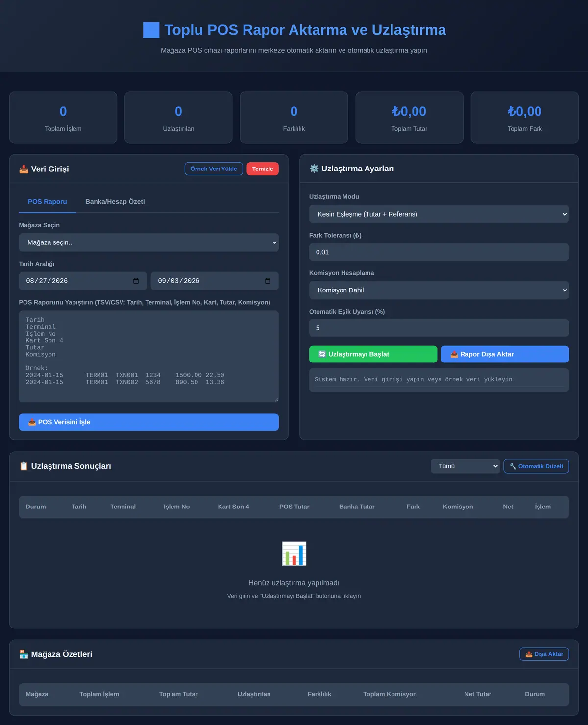Click the Toplam Komisyon column header
This screenshot has width=588, height=725.
point(390,694)
